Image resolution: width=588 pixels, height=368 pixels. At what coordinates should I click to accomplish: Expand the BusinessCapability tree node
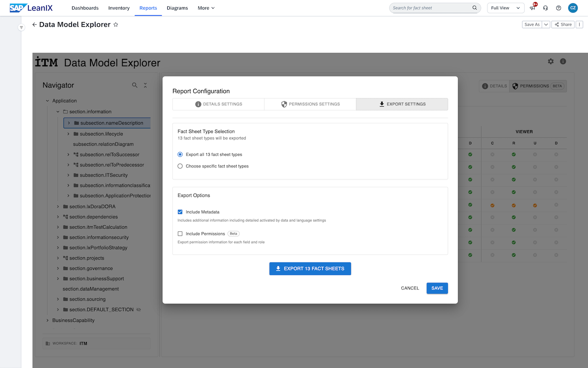(47, 320)
